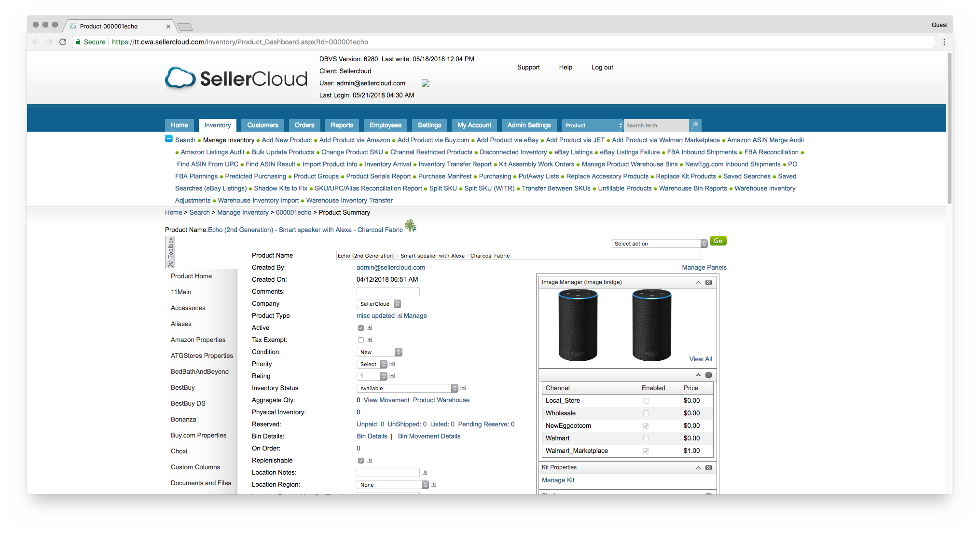Viewport: 980px width, 533px height.
Task: Switch to the Settings tab
Action: [x=429, y=125]
